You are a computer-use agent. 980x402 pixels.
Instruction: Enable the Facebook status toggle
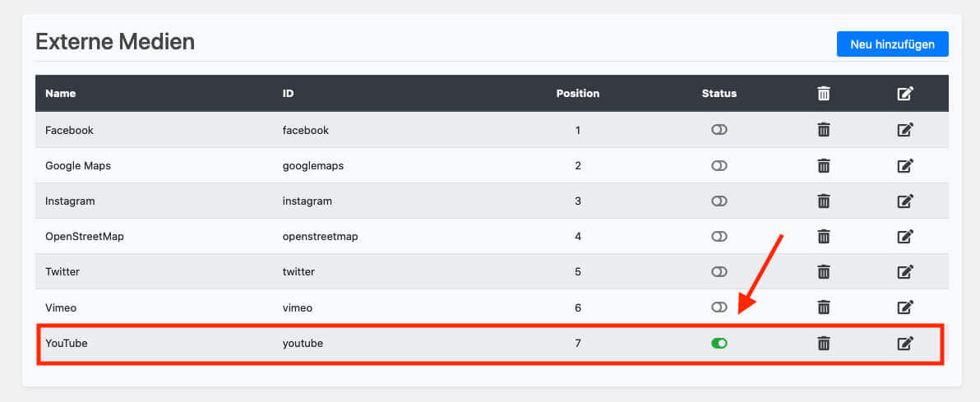(x=719, y=130)
